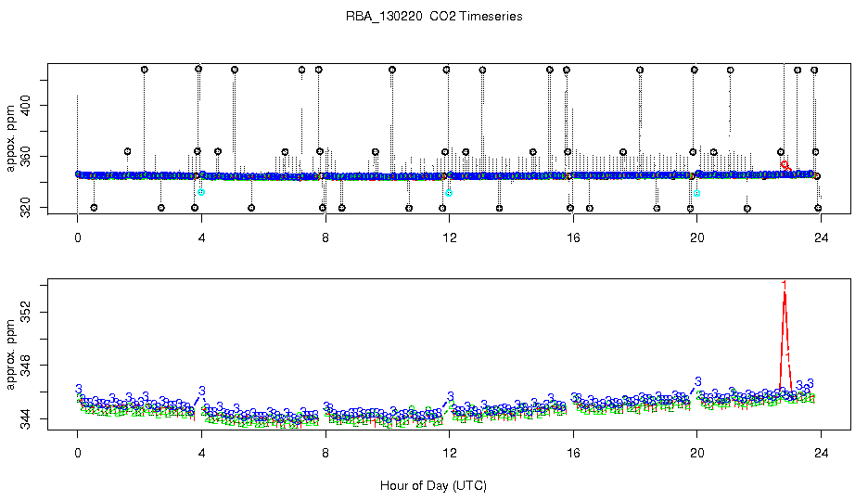Click the chart title RBA_130220 CO2 Timeseries
The width and height of the screenshot is (868, 501).
click(x=434, y=16)
